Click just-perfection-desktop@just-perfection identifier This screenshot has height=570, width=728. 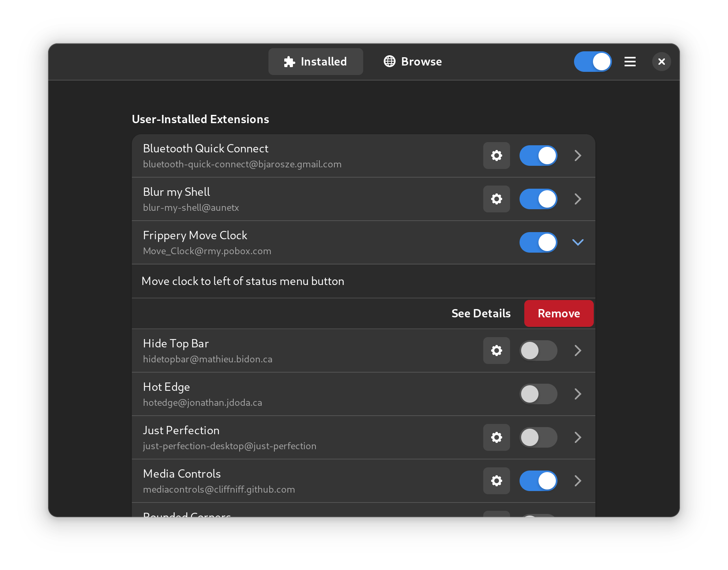(x=230, y=446)
